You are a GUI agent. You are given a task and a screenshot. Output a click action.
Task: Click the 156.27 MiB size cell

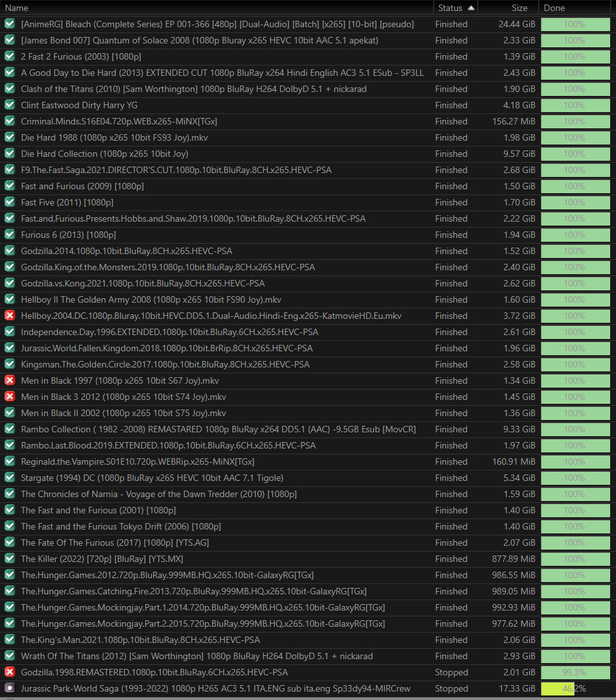(514, 121)
